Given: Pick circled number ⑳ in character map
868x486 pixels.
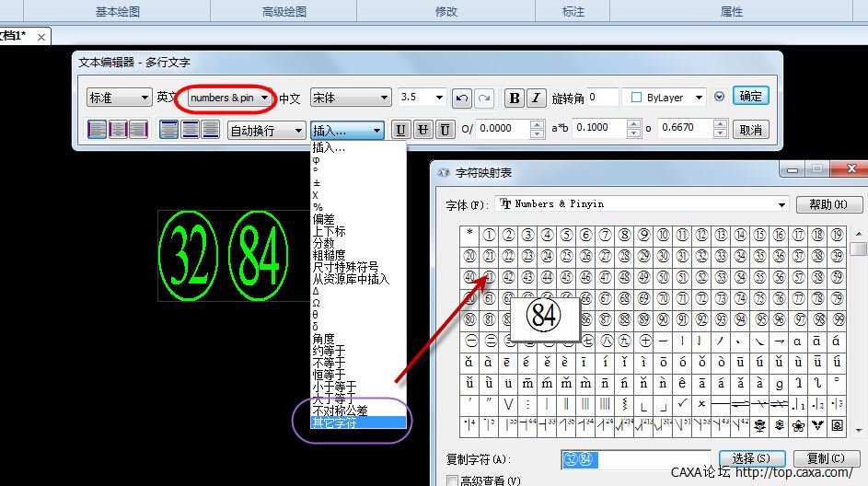Looking at the screenshot, I should point(469,256).
